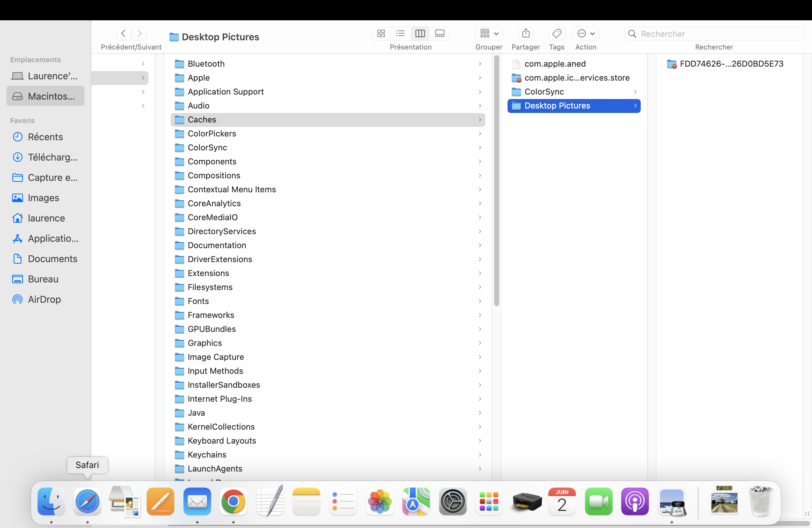Select column view mode
This screenshot has height=528, width=812.
point(420,33)
